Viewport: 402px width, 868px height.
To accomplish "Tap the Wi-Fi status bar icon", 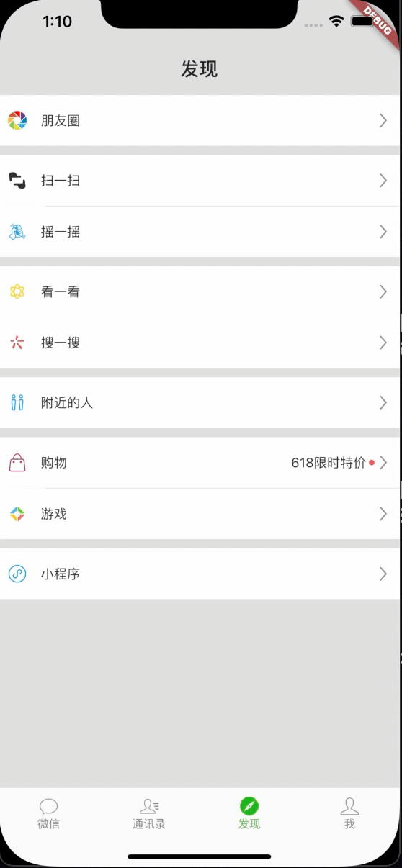I will click(336, 22).
